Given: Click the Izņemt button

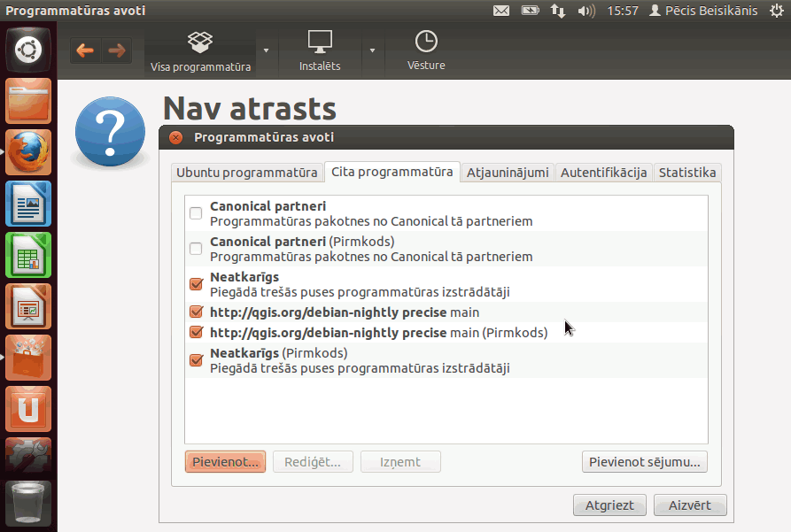Looking at the screenshot, I should 400,462.
